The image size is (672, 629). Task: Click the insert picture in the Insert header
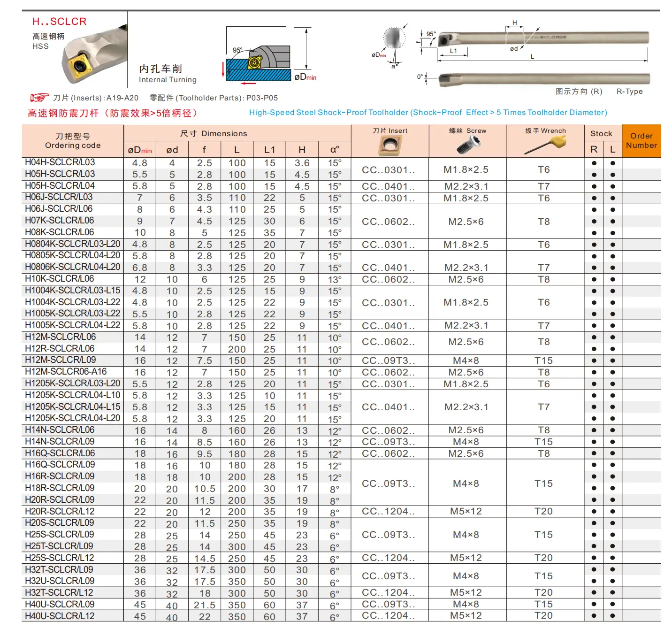click(390, 146)
